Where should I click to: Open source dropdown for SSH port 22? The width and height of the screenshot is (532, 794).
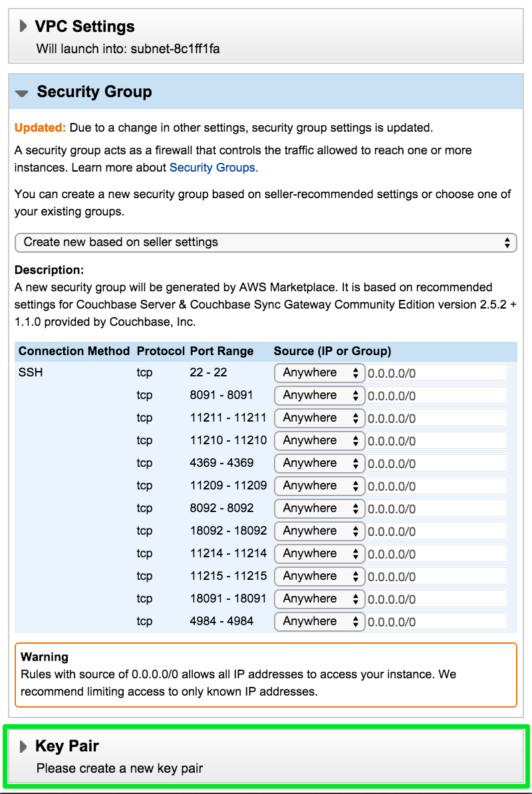click(319, 372)
